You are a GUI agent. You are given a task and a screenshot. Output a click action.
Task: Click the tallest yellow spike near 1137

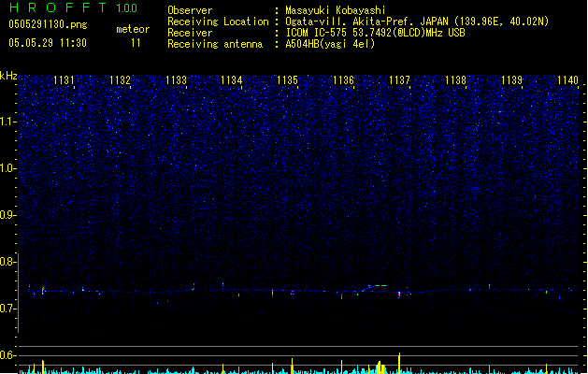pos(399,363)
